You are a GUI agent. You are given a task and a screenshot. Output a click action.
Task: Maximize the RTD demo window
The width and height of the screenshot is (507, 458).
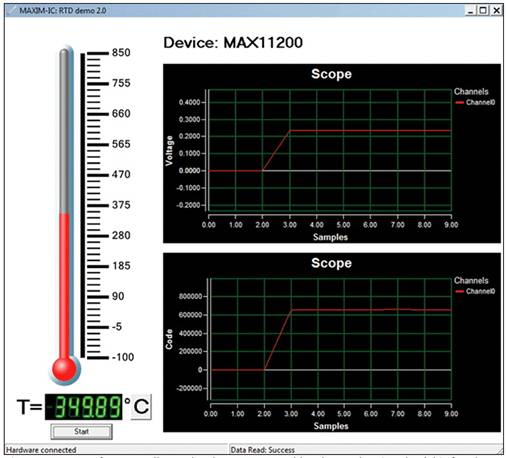(483, 11)
